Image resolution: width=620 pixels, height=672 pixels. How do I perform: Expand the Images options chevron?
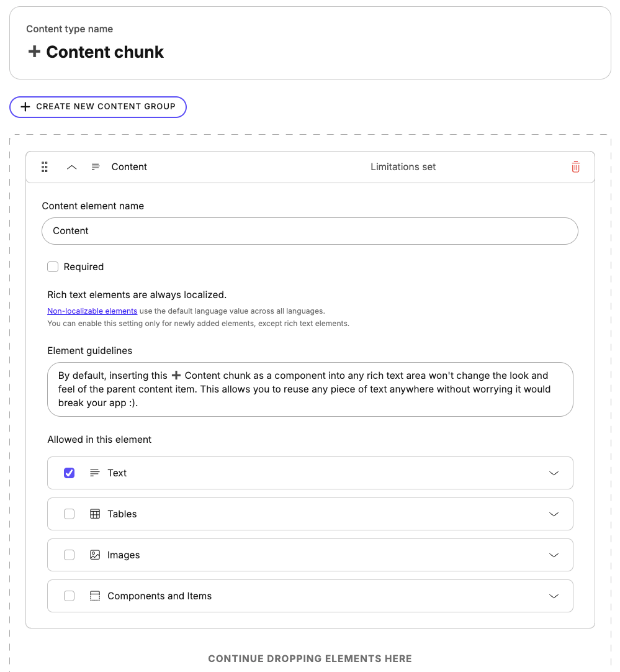pyautogui.click(x=553, y=555)
